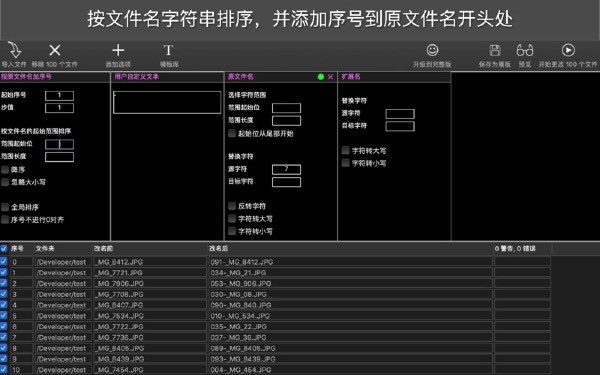The width and height of the screenshot is (600, 375).
Task: Select the _MG_7721.JPG original name cell
Action: (x=150, y=272)
